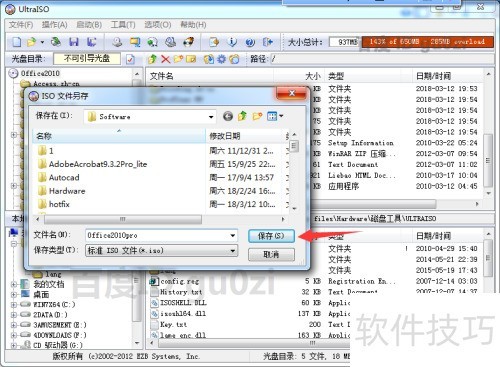Viewport: 500px width, 367px height.
Task: Click the Help question mark toolbar icon
Action: 250,42
